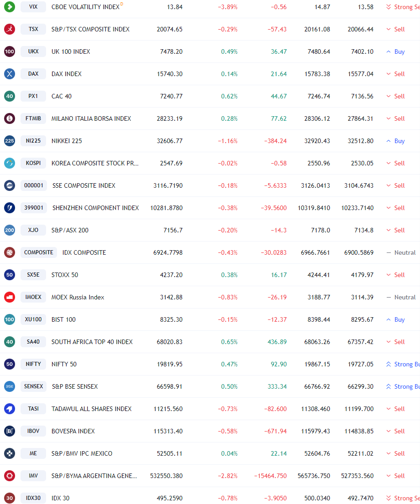
Task: Open DAX INDEX name link
Action: click(67, 74)
